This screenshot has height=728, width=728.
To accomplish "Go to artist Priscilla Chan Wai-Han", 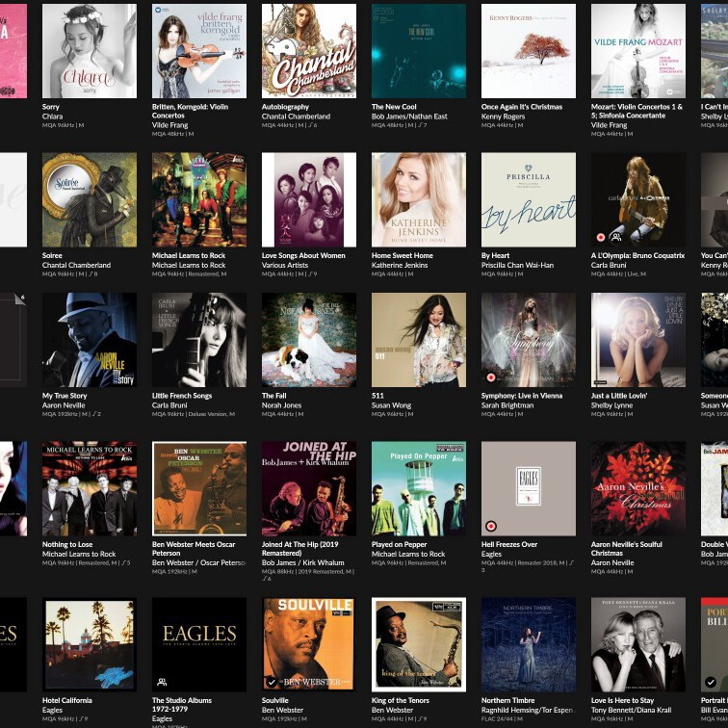I will click(517, 265).
